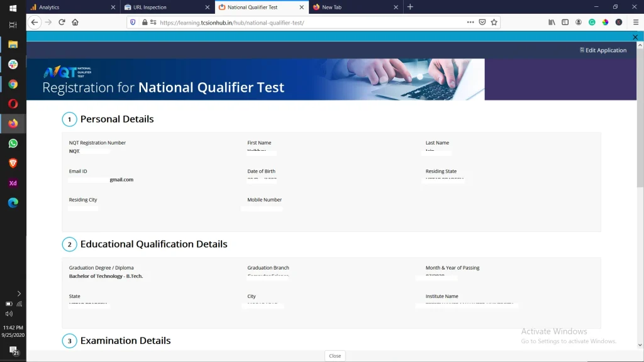This screenshot has width=644, height=362.
Task: Open tracking protection shield icon
Action: click(133, 22)
